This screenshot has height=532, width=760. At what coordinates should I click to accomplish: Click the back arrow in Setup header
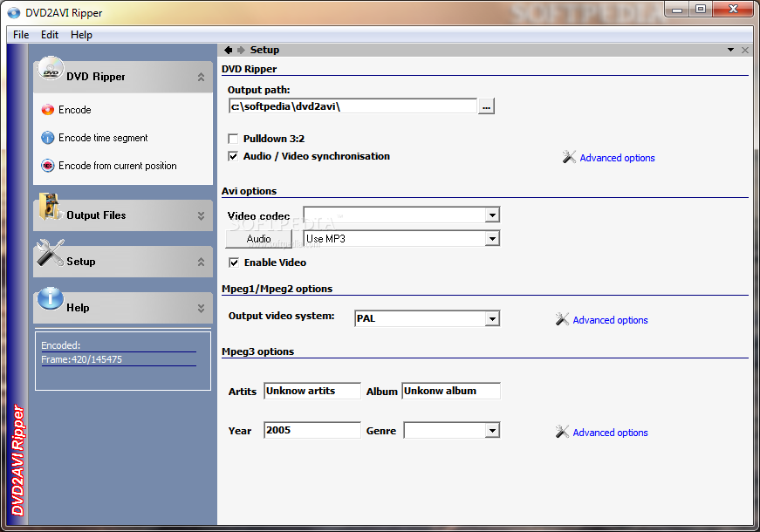[x=229, y=50]
